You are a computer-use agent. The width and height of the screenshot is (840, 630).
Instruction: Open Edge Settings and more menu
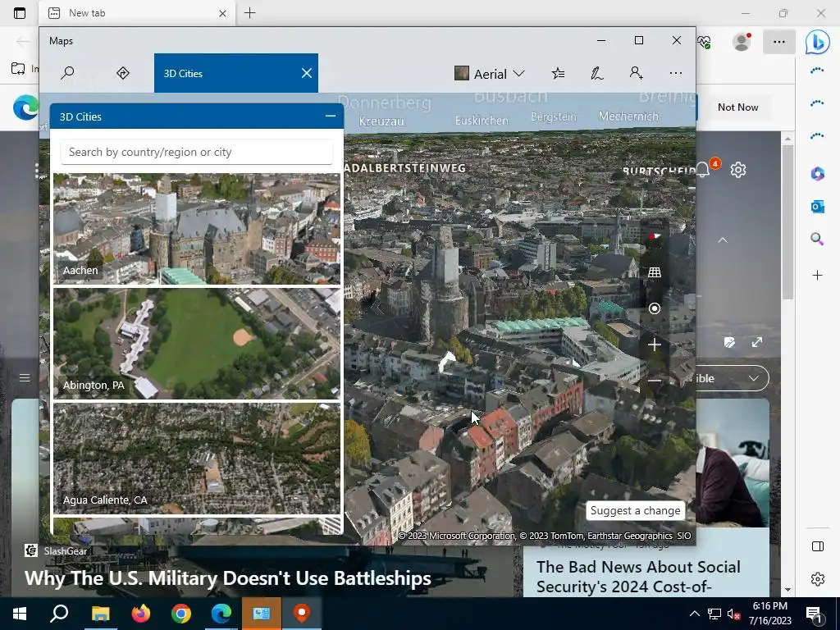coord(779,41)
